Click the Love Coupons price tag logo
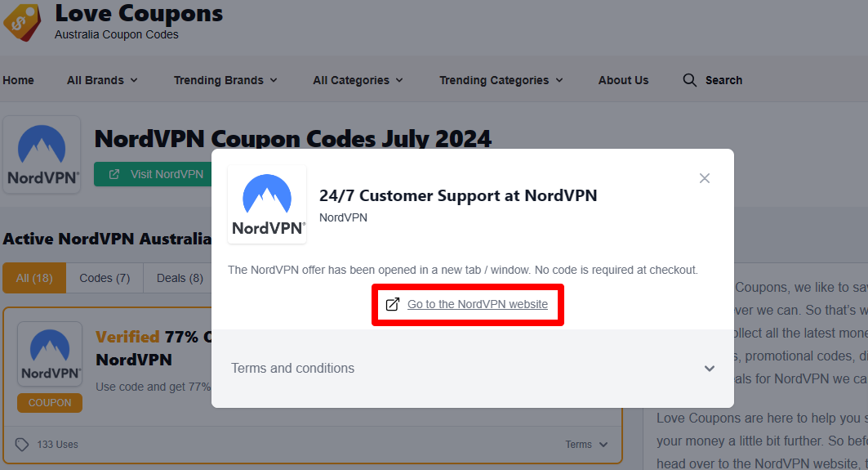This screenshot has height=470, width=868. [21, 20]
